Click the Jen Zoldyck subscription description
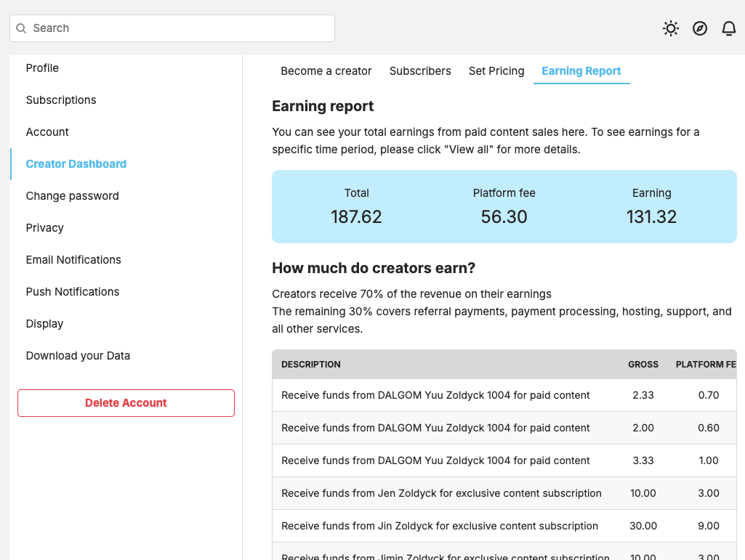This screenshot has height=560, width=745. point(441,493)
